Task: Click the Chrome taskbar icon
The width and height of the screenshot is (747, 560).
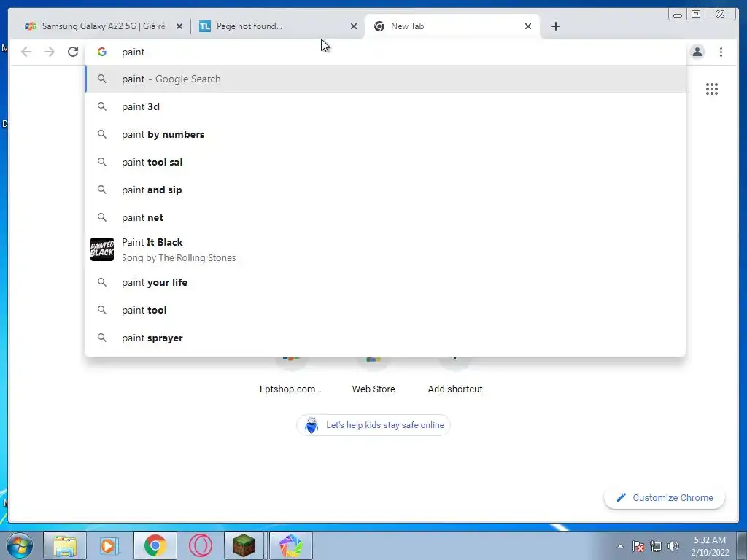Action: click(155, 545)
